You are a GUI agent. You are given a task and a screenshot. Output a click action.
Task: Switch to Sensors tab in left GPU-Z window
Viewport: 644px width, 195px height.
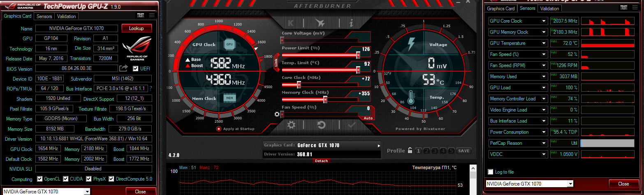(x=44, y=16)
